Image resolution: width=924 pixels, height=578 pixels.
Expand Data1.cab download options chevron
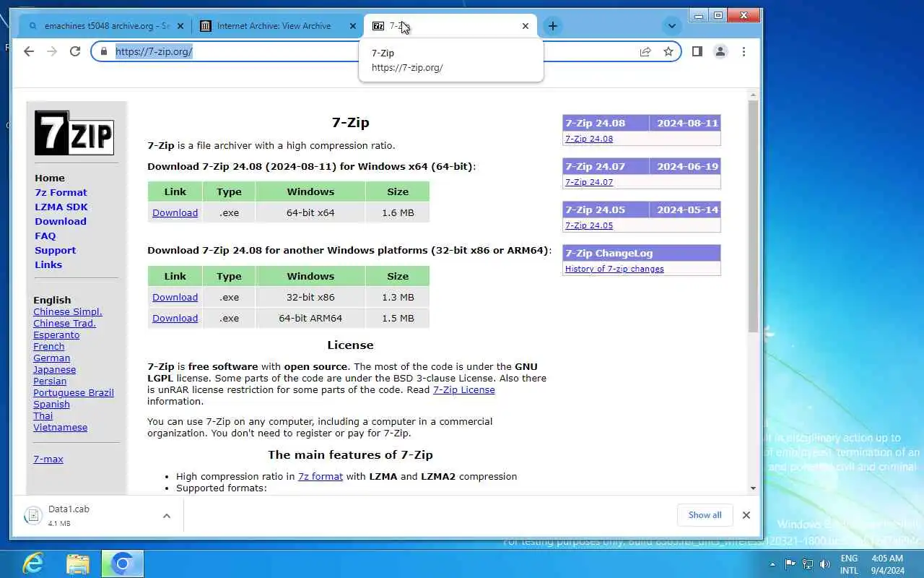point(167,516)
